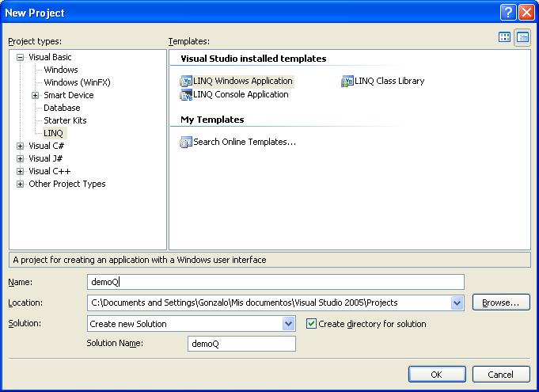The width and height of the screenshot is (539, 392).
Task: Confirm with the OK button
Action: 437,374
